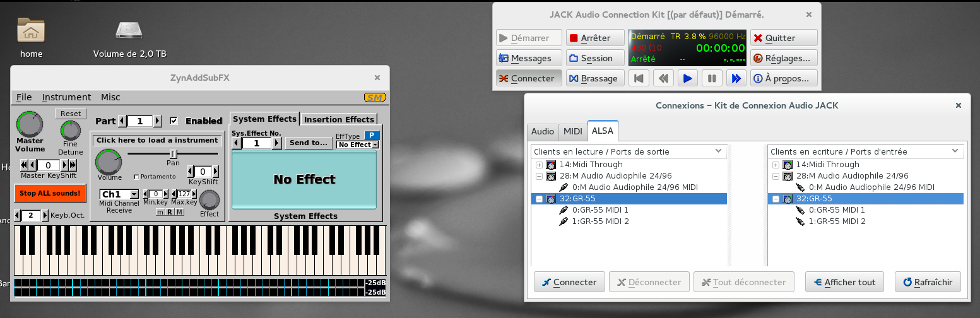Select 0:GR-55 MIDI 1 output port
The width and height of the screenshot is (980, 318).
coord(599,209)
